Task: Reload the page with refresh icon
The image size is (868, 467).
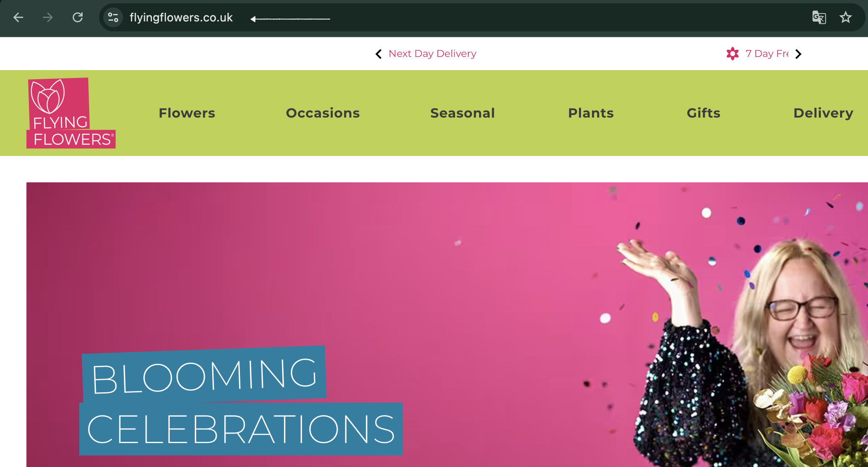Action: pyautogui.click(x=78, y=17)
